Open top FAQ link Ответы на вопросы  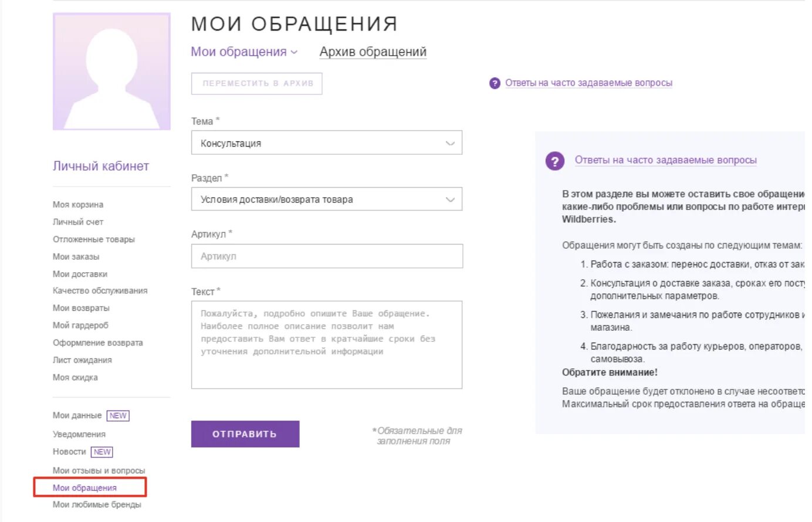588,83
